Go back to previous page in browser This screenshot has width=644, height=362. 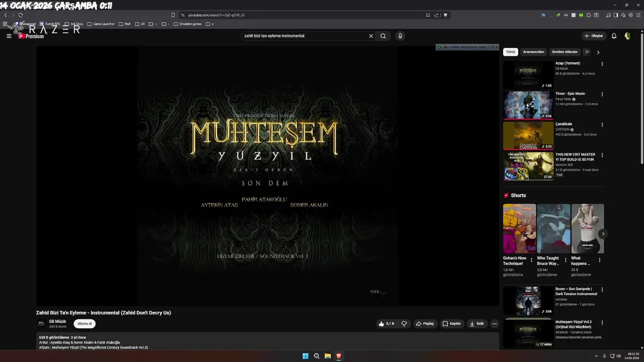point(6,15)
